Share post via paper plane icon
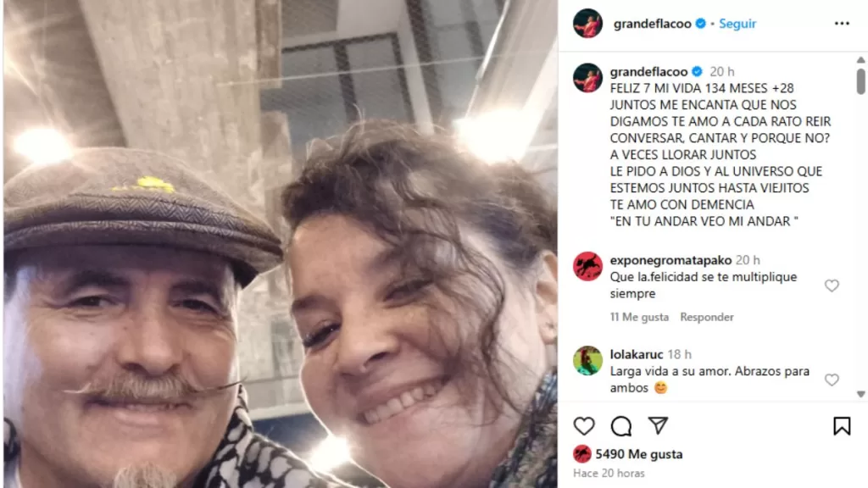The image size is (868, 488). pos(658,425)
